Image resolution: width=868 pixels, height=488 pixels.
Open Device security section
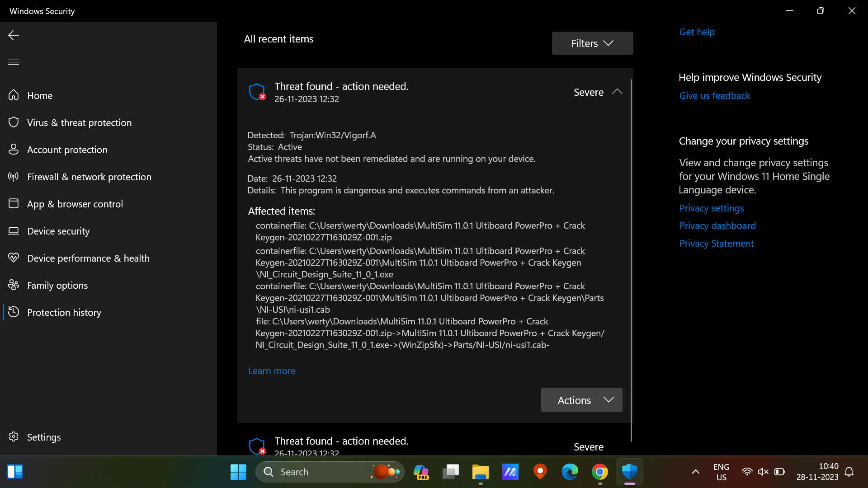pyautogui.click(x=58, y=231)
